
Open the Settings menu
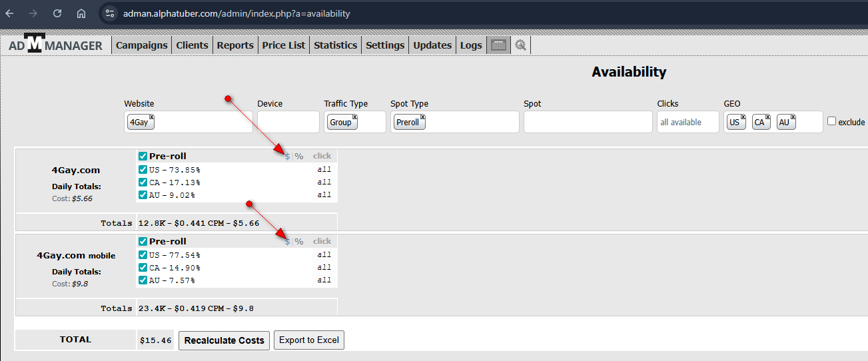(x=385, y=45)
